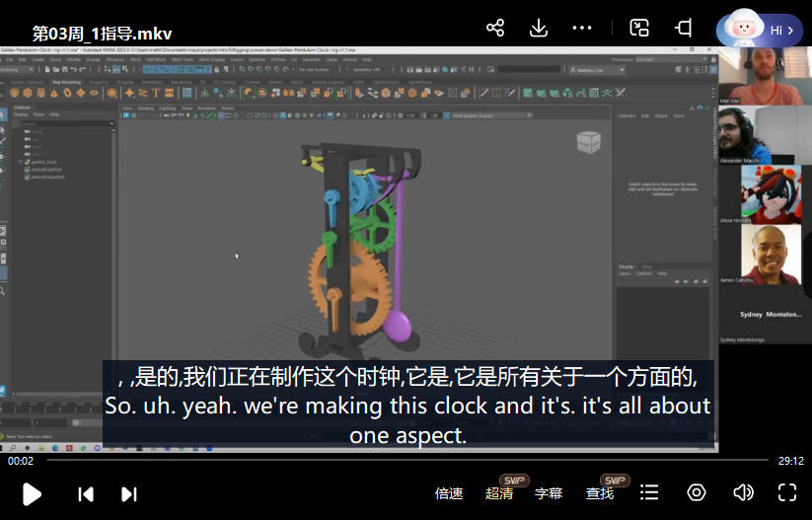Viewport: 812px width, 520px height.
Task: Click the share icon in top bar
Action: tap(495, 28)
